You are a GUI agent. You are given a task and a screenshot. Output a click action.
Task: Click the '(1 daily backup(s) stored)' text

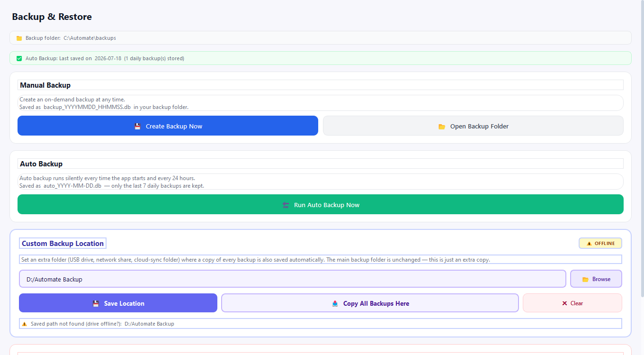click(154, 58)
